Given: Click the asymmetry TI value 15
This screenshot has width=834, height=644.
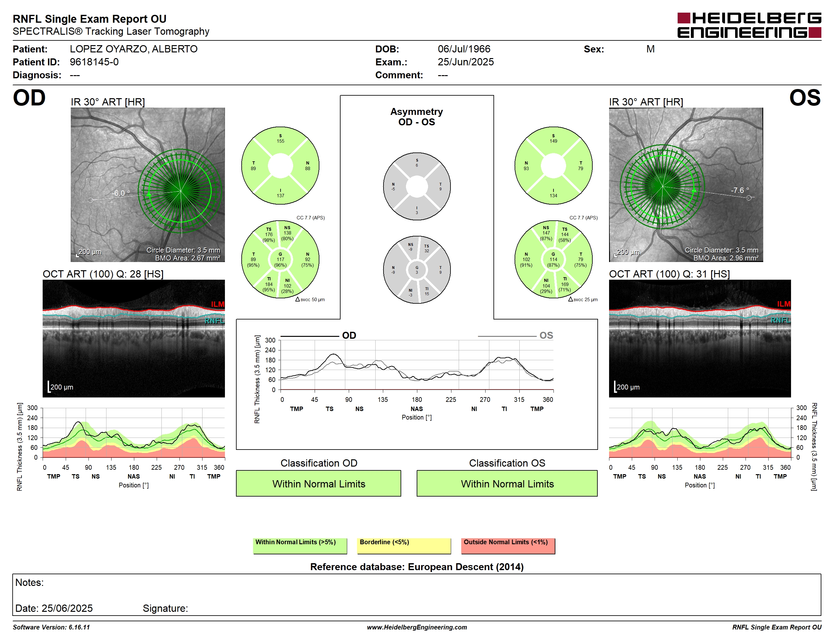Looking at the screenshot, I should point(426,294).
